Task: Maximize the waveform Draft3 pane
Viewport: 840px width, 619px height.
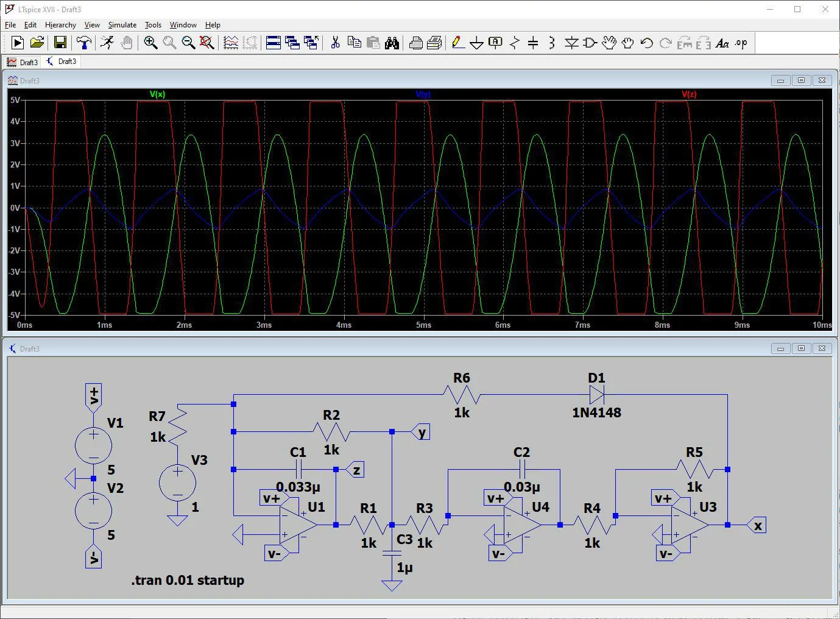Action: tap(801, 80)
